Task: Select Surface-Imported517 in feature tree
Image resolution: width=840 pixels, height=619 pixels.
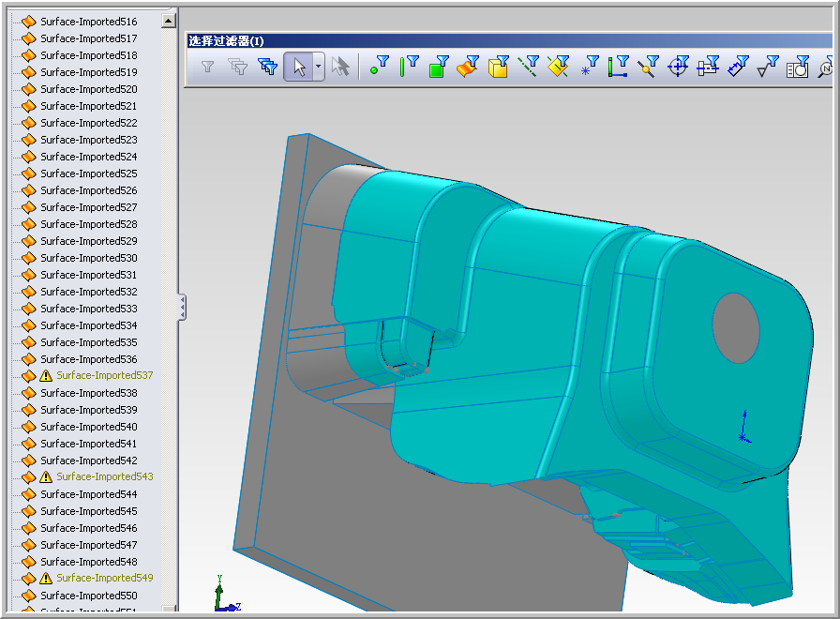Action: pyautogui.click(x=89, y=38)
